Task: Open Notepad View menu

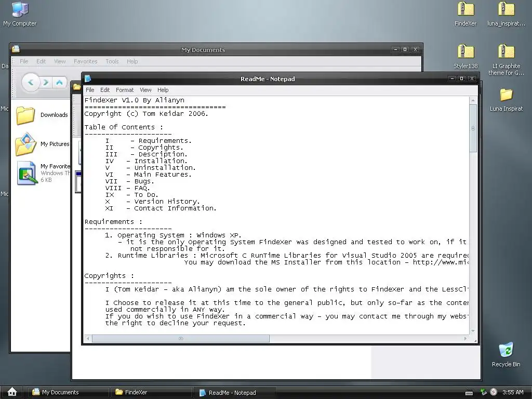Action: (x=145, y=90)
